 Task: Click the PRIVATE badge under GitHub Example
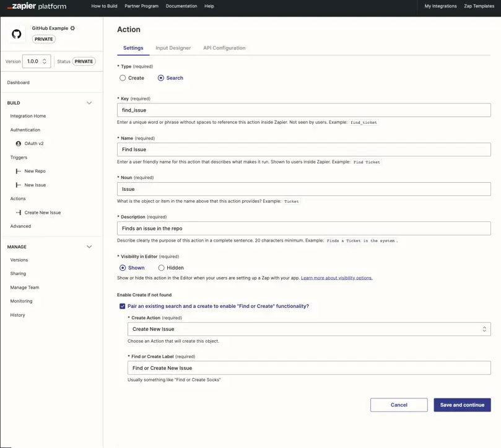(x=44, y=39)
